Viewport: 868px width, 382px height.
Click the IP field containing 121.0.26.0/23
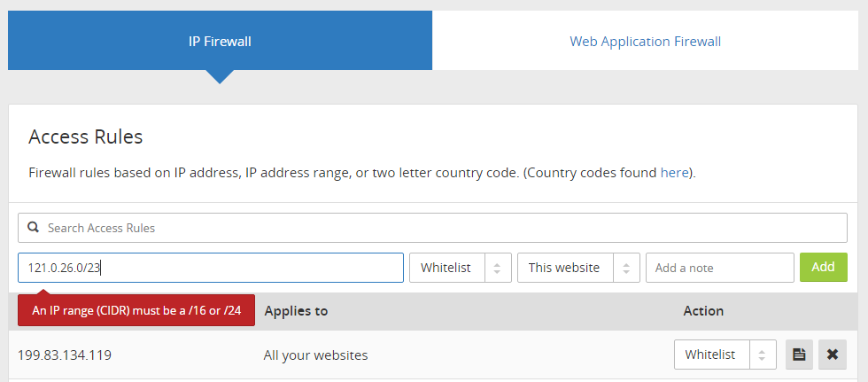[211, 268]
